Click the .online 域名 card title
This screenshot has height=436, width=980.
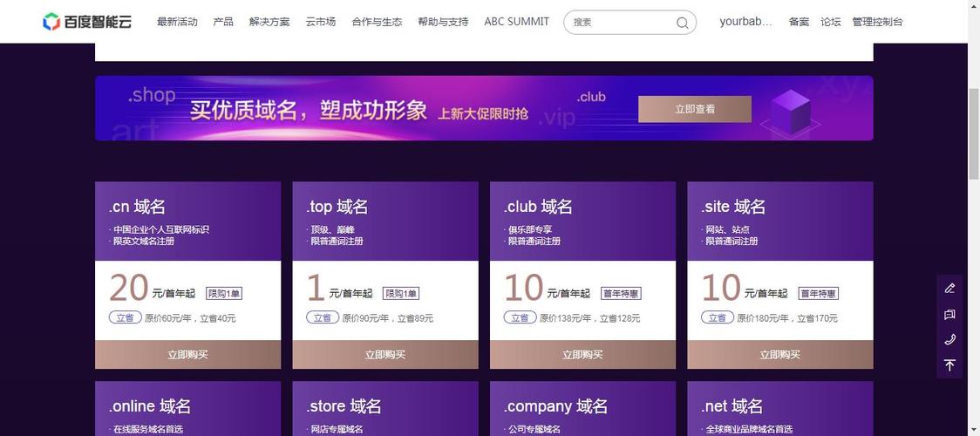(x=150, y=406)
